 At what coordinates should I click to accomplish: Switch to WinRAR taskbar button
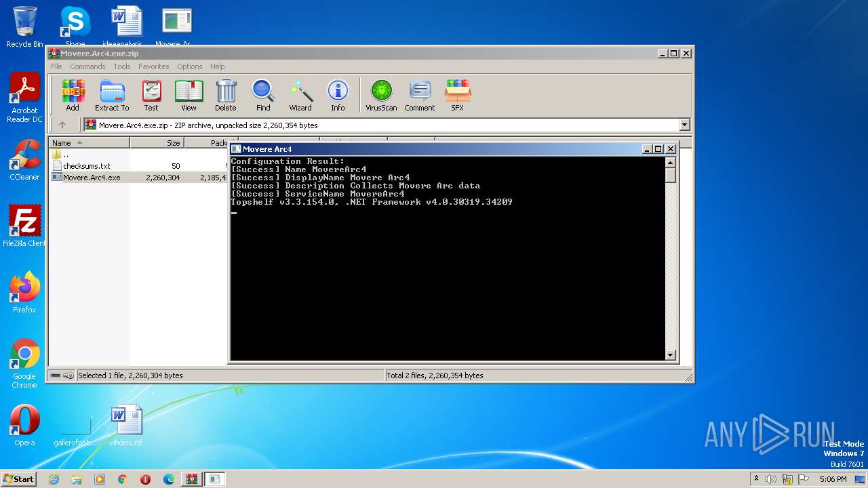click(x=192, y=479)
